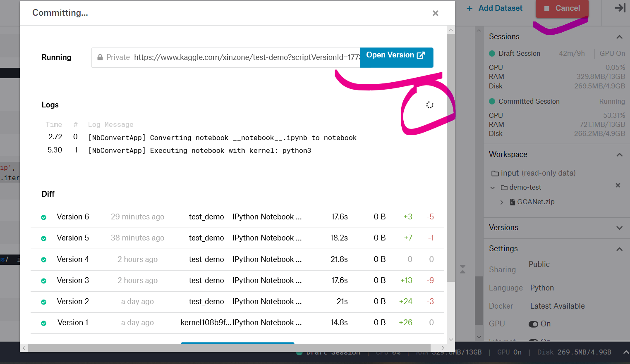
Task: Open the Docker dropdown showing Latest Available
Action: click(x=557, y=306)
